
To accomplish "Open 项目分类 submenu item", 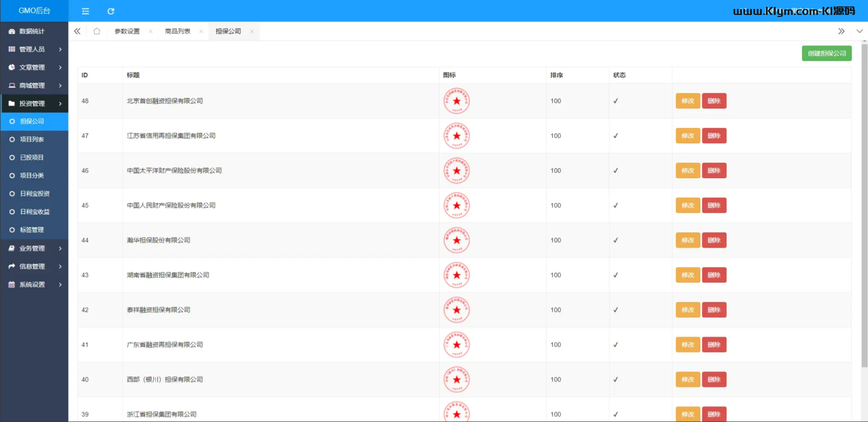I will pyautogui.click(x=34, y=175).
